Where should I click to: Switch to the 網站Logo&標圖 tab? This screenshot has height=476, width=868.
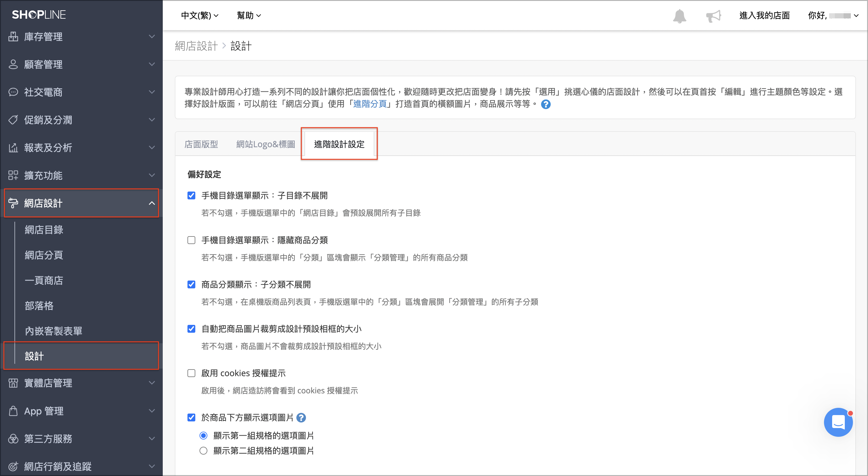point(266,144)
